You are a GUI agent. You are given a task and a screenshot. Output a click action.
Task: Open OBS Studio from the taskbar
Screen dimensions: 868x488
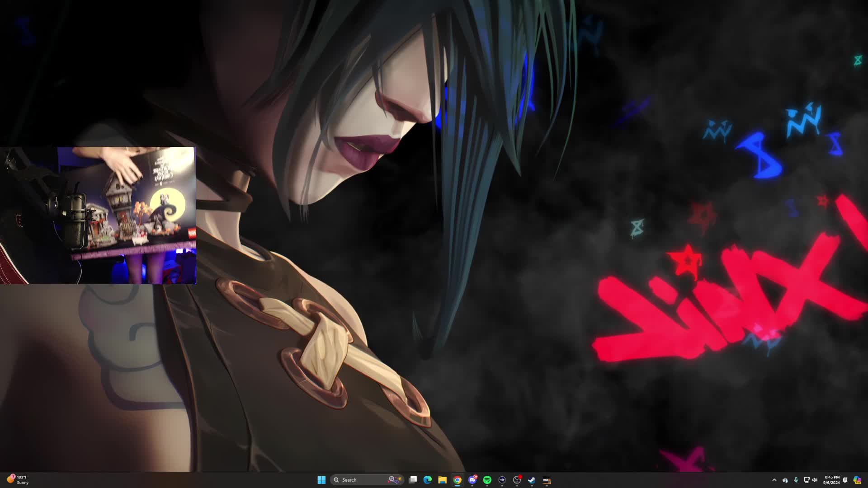[x=517, y=480]
